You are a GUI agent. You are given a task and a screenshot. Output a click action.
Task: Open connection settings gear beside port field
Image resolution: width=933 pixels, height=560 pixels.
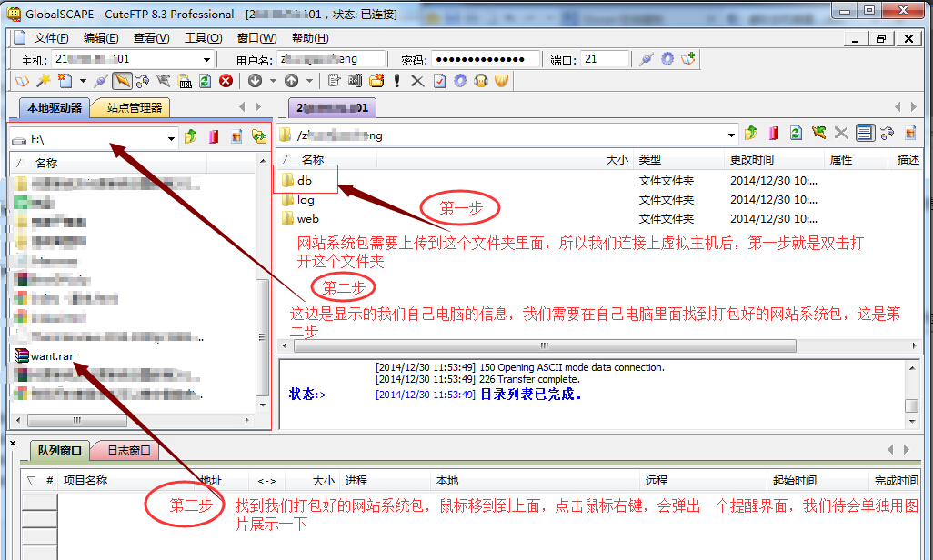[x=667, y=59]
